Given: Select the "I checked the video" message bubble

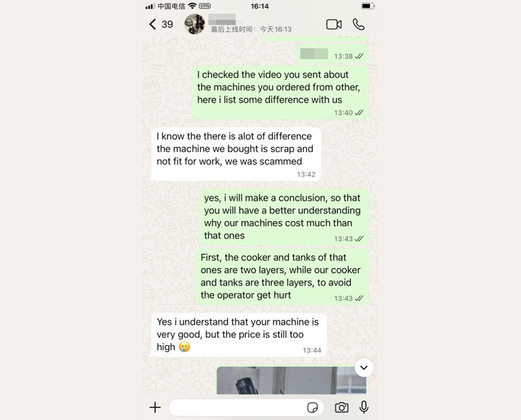Looking at the screenshot, I should [x=281, y=92].
